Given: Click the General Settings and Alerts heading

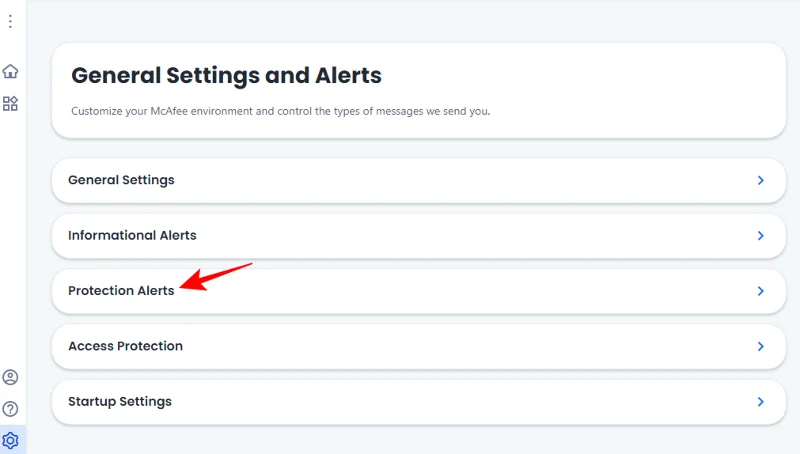Looking at the screenshot, I should [227, 75].
